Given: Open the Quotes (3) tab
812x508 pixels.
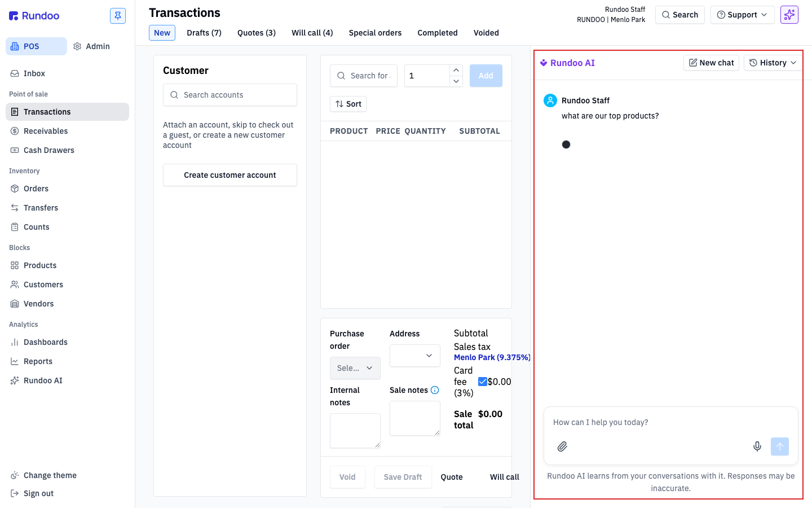Looking at the screenshot, I should click(x=257, y=33).
